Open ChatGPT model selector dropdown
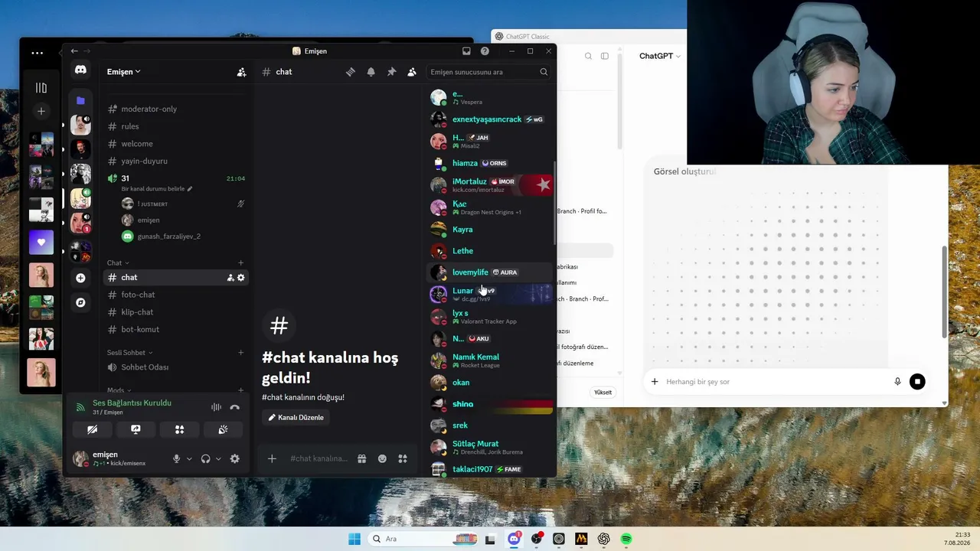The height and width of the screenshot is (551, 980). (x=660, y=56)
